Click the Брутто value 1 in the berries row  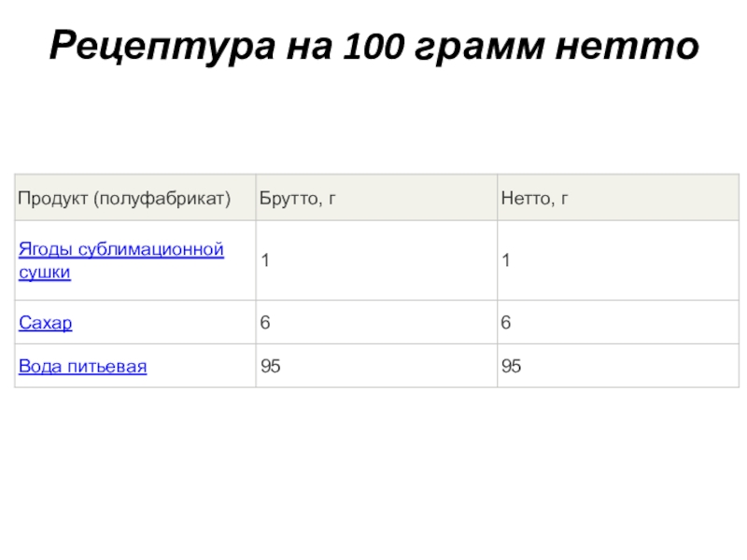coord(265,261)
